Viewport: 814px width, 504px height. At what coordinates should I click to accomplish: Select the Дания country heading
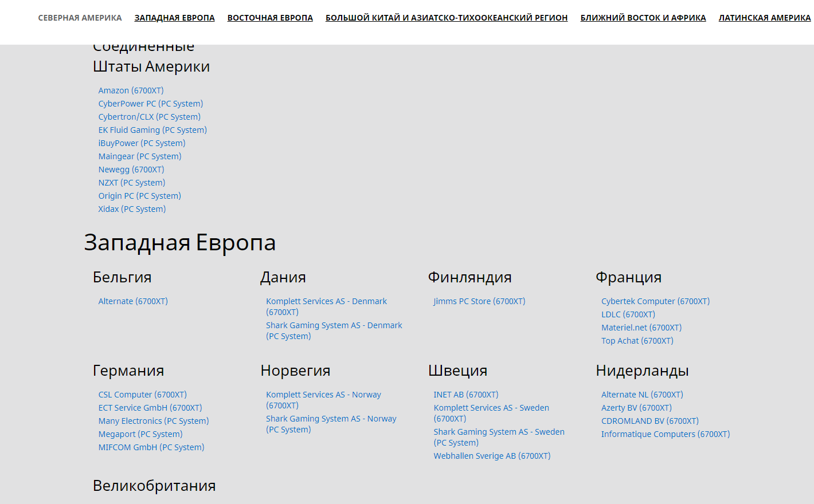click(x=283, y=278)
